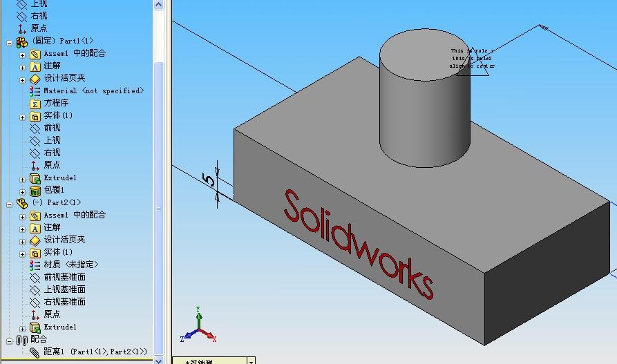Click the top-level 原点 origin icon above Part1
The height and width of the screenshot is (364, 617).
(21, 29)
